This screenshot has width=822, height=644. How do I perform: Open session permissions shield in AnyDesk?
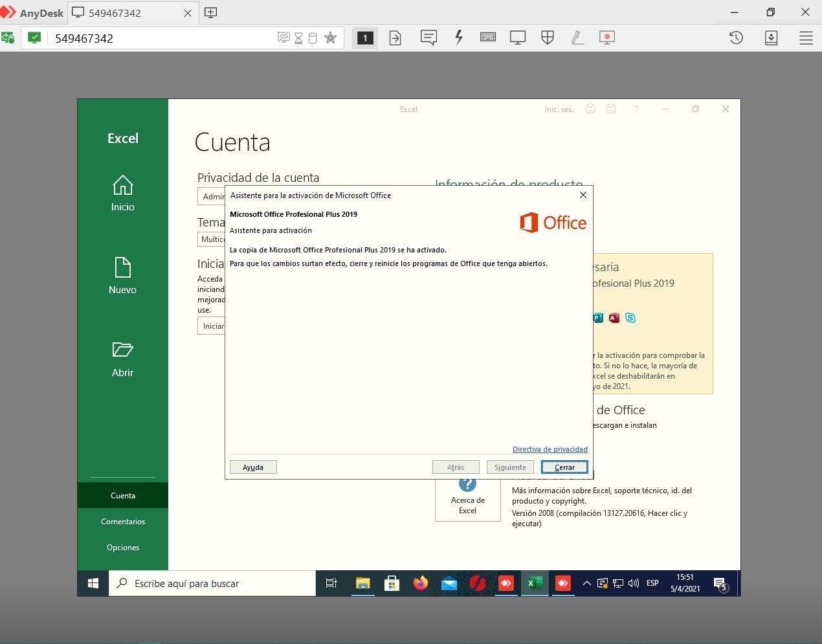pyautogui.click(x=548, y=38)
